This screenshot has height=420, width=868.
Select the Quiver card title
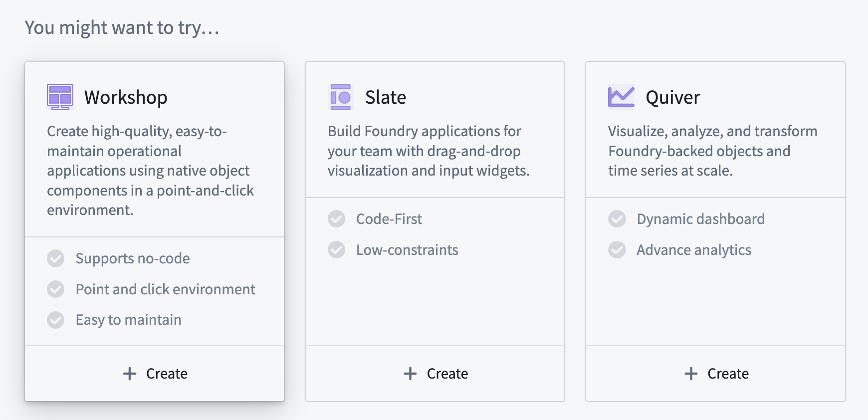[673, 97]
